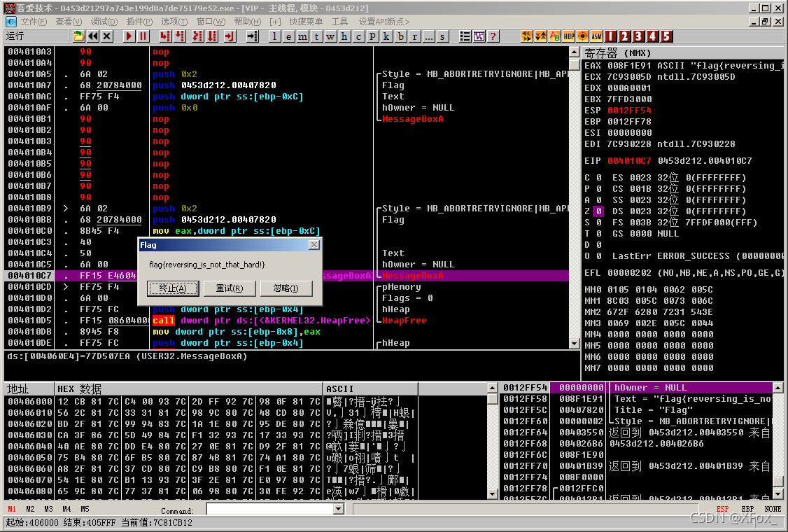
Task: Click the HBP hardware breakpoint icon
Action: (x=569, y=36)
